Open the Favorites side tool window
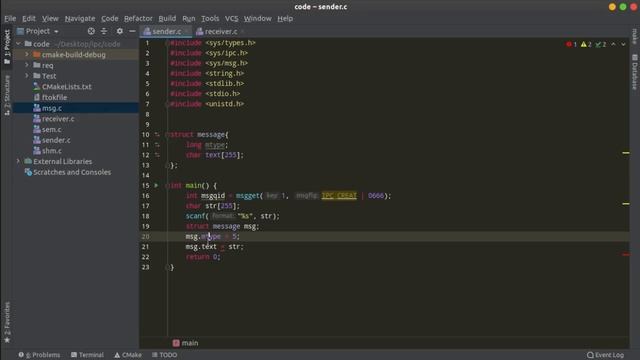Image resolution: width=640 pixels, height=360 pixels. point(7,322)
